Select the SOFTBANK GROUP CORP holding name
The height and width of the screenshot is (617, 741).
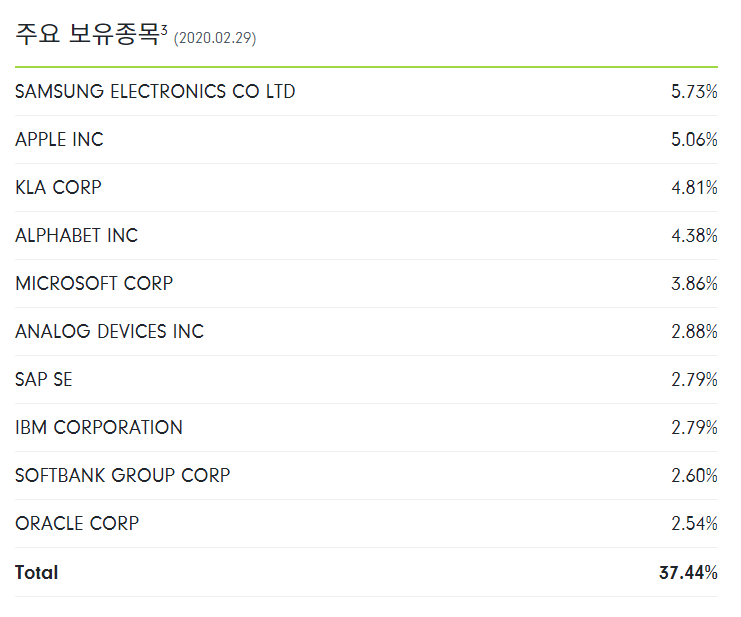pyautogui.click(x=122, y=476)
